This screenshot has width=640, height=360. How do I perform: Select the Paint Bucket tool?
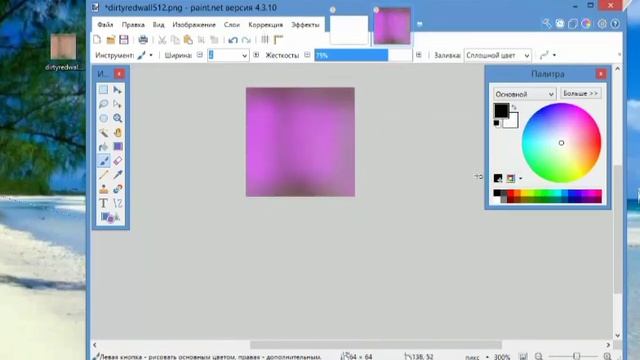[x=103, y=147]
